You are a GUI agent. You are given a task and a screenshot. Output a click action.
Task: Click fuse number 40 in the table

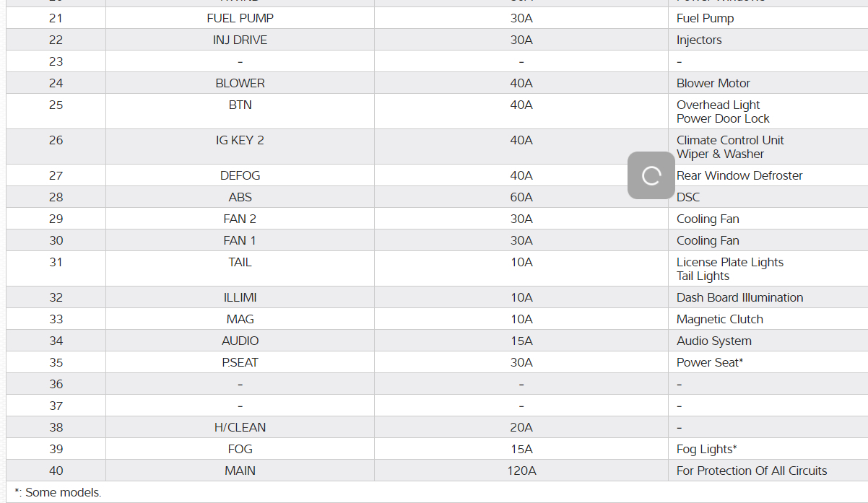pyautogui.click(x=56, y=471)
